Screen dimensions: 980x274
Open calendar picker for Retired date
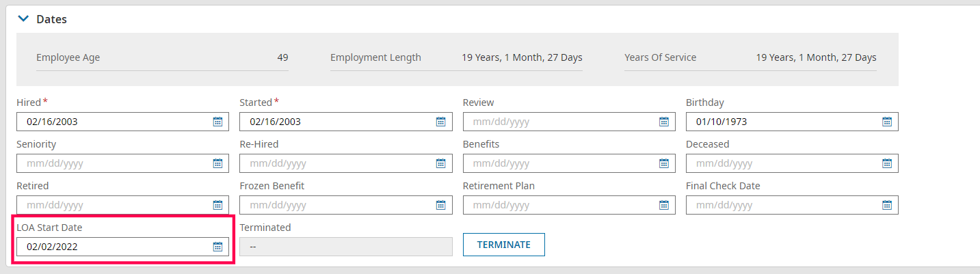[x=217, y=205]
